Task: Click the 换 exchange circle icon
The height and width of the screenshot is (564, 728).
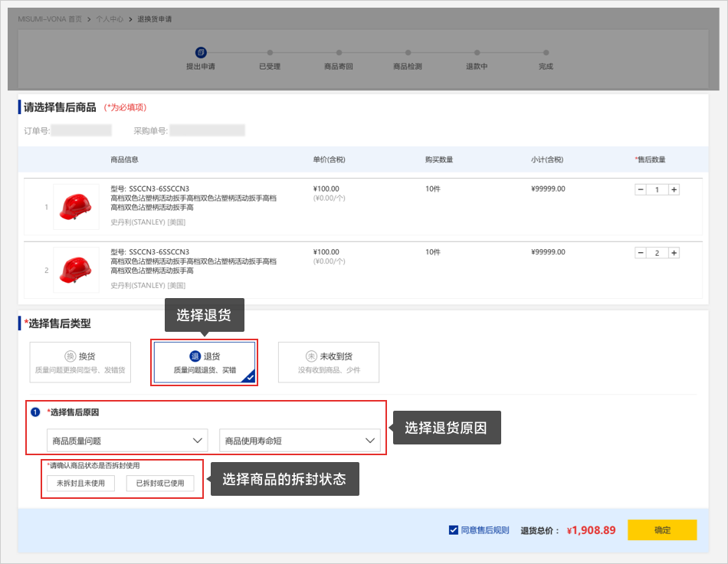Action: (71, 356)
